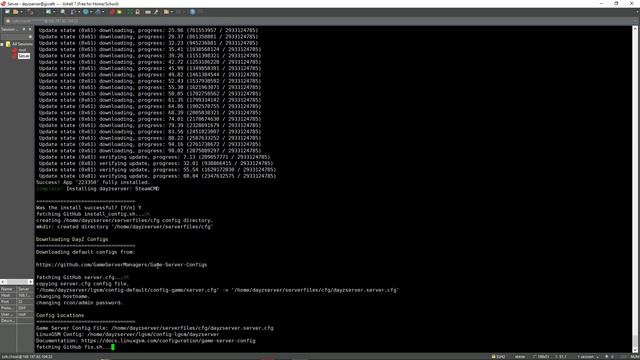Open the dropdown arrow beside the teal globe
Viewport: 640px width, 360px height.
point(91,12)
